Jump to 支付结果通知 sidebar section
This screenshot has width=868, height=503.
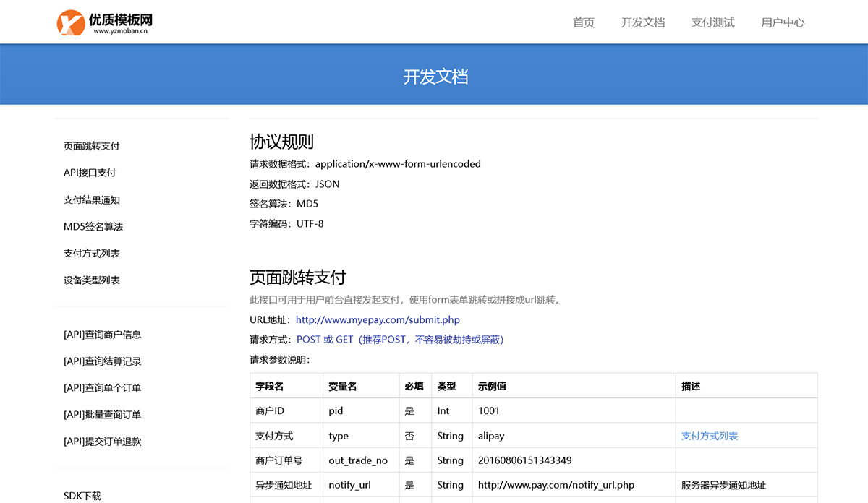[91, 200]
